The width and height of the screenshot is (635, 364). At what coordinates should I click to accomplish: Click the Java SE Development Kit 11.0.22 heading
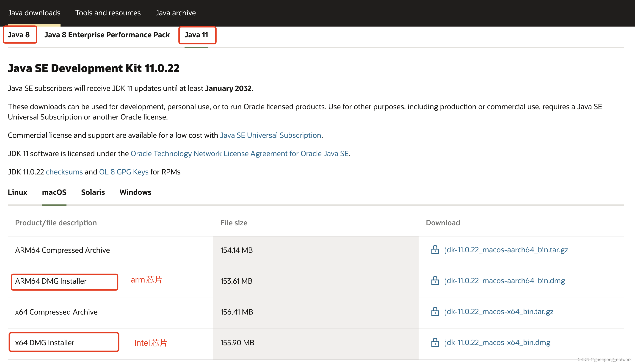[x=94, y=68]
